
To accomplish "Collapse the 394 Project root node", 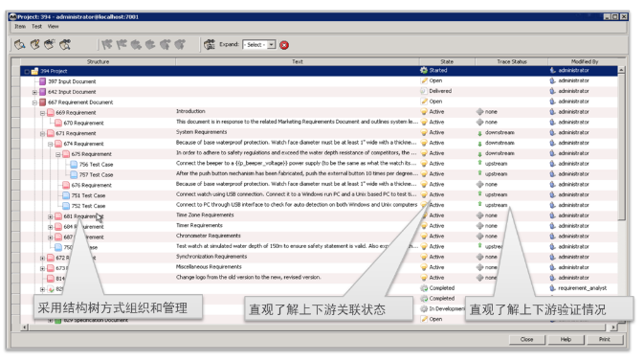I will [x=27, y=72].
